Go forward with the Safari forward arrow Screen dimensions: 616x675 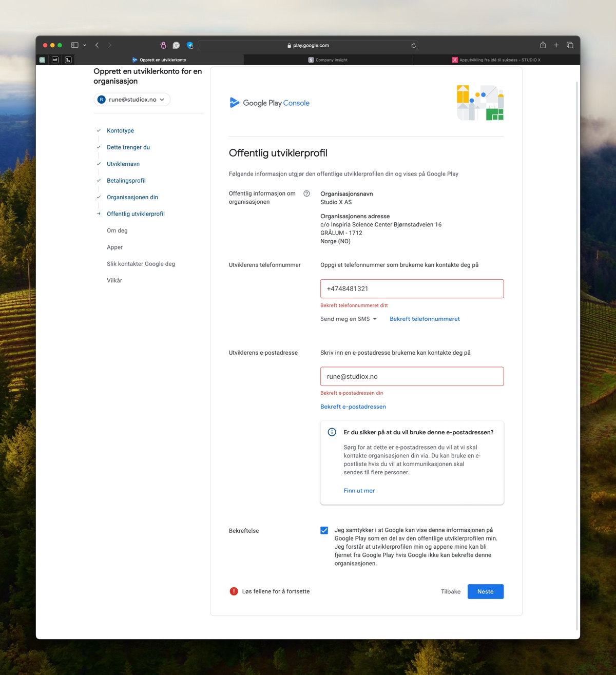(x=109, y=45)
